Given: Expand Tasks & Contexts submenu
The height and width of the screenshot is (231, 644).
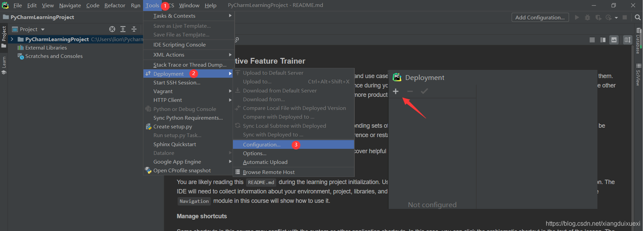Looking at the screenshot, I should tap(189, 16).
